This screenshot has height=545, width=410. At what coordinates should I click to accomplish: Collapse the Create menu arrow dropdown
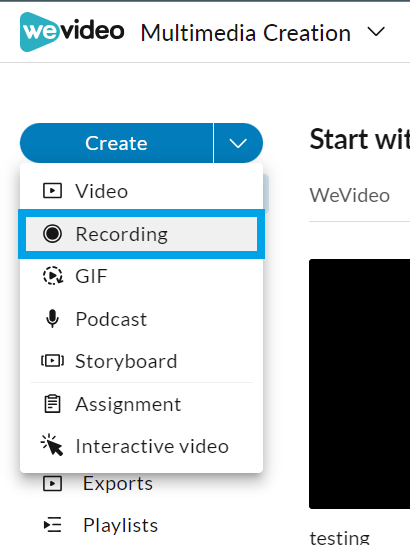point(238,143)
